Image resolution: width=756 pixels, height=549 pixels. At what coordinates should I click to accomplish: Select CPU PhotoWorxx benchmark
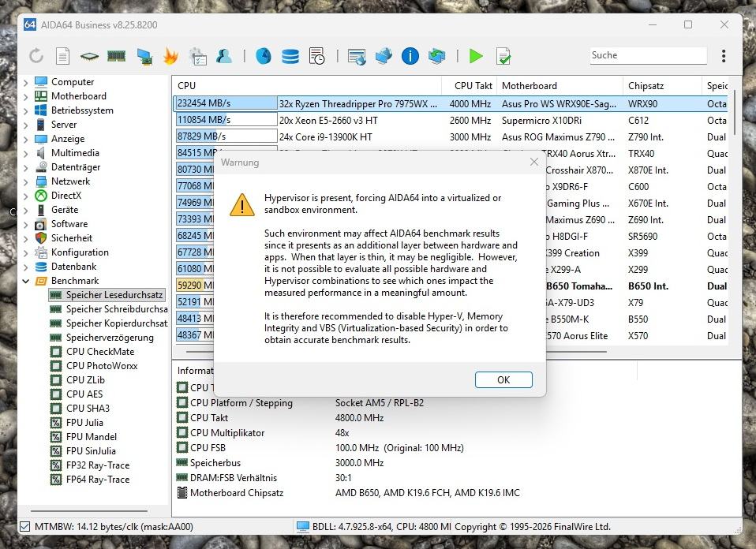102,366
